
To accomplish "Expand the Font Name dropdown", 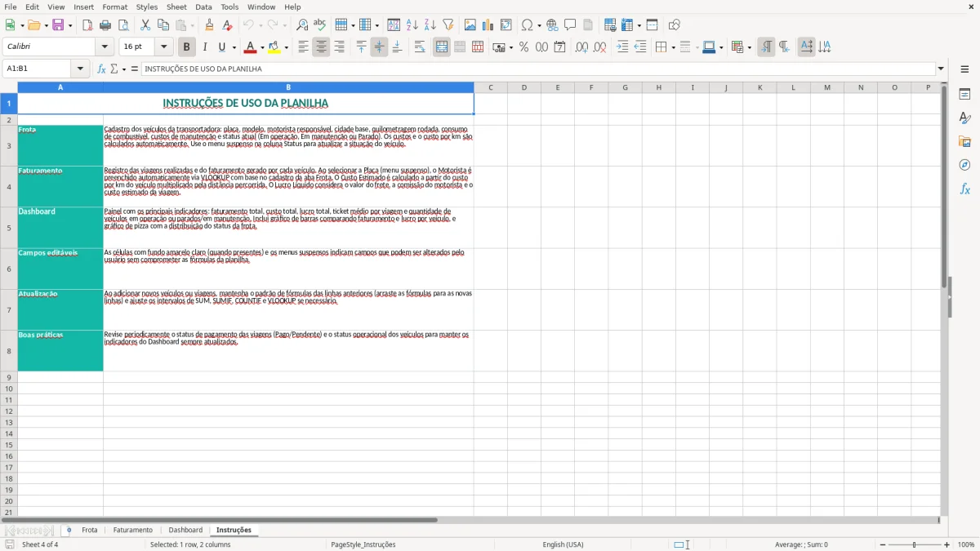I will [105, 47].
